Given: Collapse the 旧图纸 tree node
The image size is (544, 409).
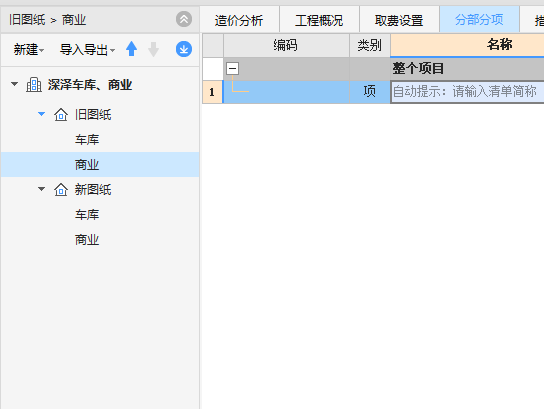Looking at the screenshot, I should (x=41, y=114).
